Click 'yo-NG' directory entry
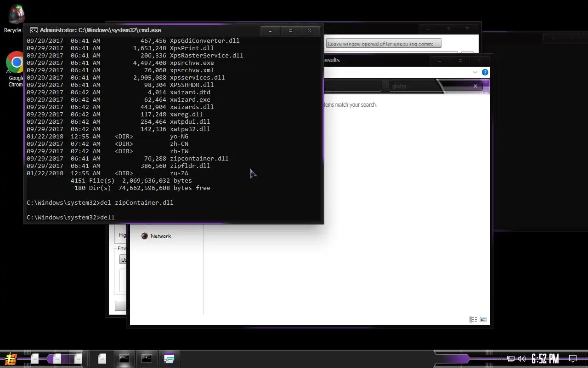The image size is (588, 368). pos(179,136)
